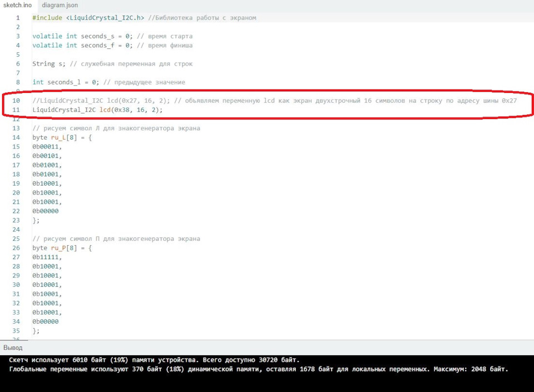Viewport: 534px width, 392px height.
Task: Place cursor on volatile int seconds_f line
Action: [112, 45]
